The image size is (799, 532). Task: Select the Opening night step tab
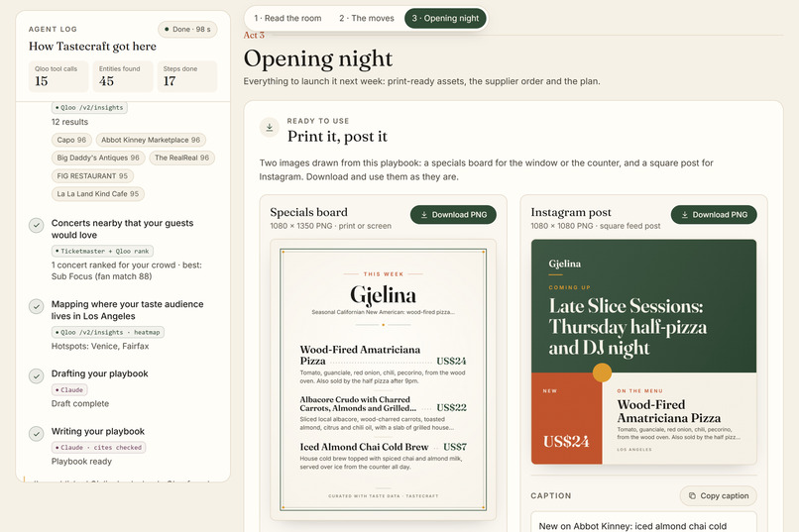click(x=445, y=18)
